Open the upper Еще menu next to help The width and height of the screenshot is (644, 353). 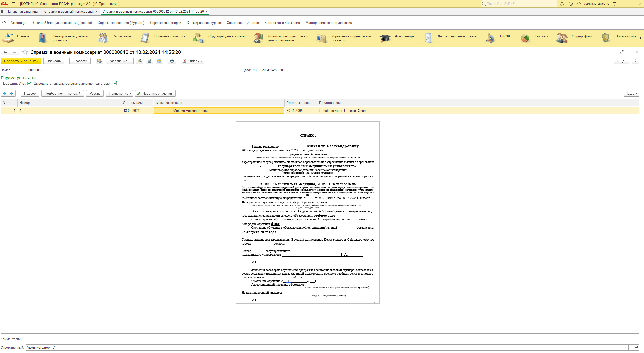pos(622,61)
